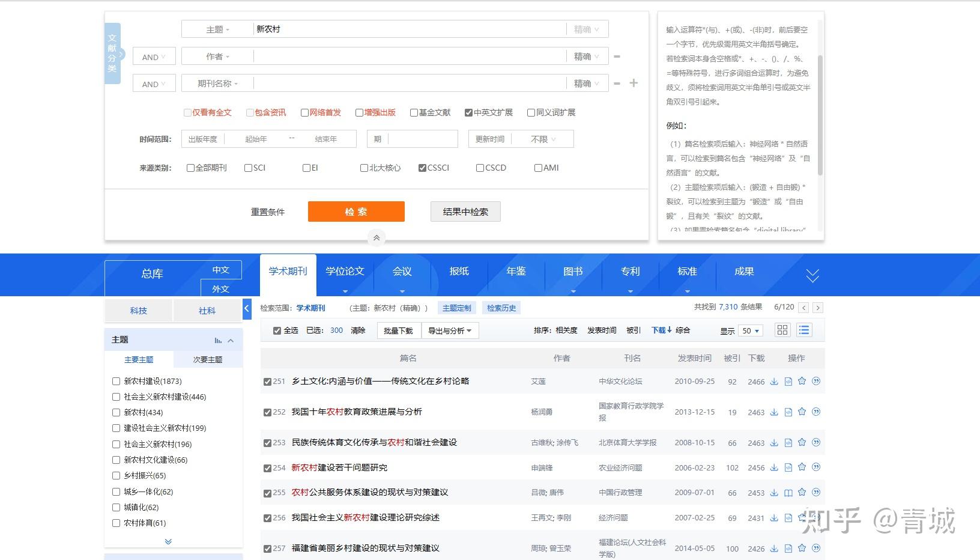Change first AND operator dropdown

pyautogui.click(x=154, y=56)
